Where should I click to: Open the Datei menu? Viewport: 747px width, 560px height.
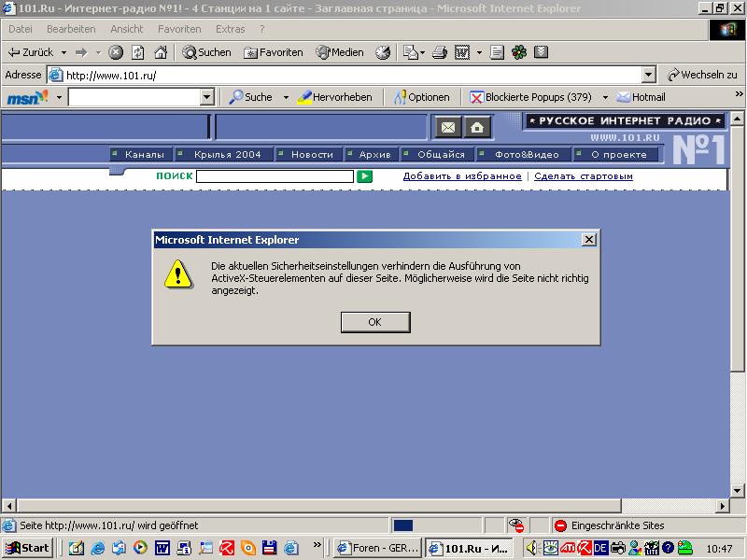[21, 29]
